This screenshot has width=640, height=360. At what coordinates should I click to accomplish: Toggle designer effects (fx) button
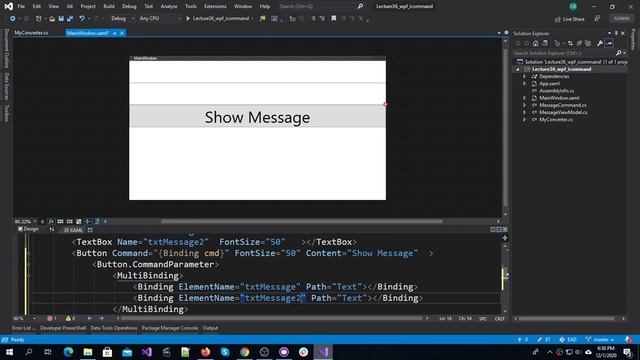(x=51, y=222)
